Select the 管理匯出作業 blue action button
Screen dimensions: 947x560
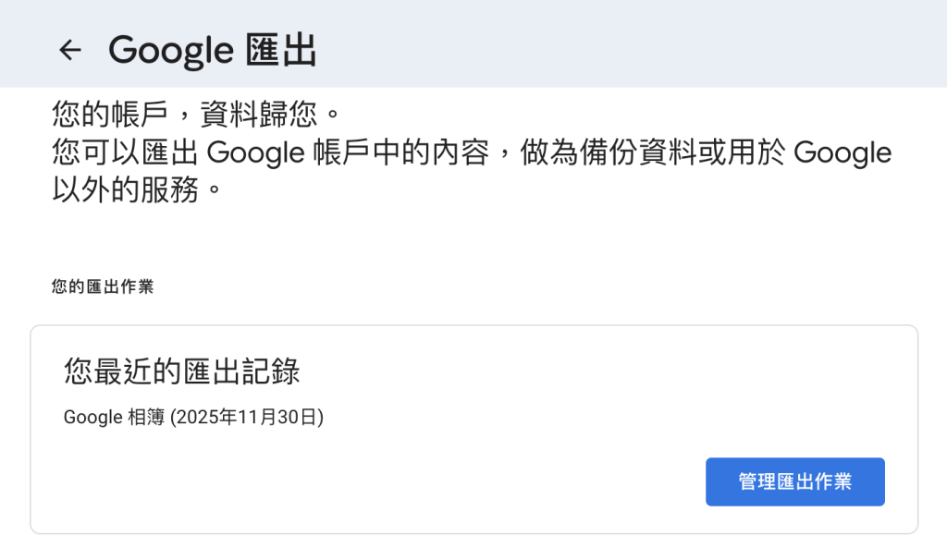[794, 481]
